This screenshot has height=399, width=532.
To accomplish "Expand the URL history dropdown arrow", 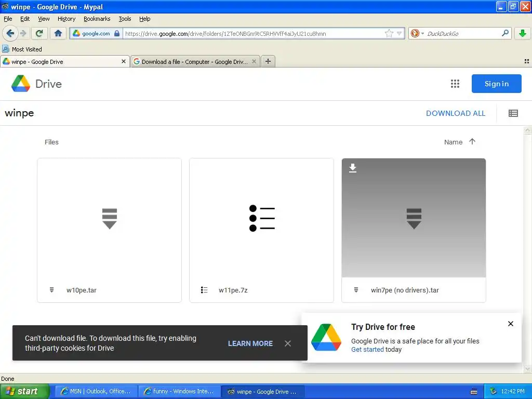I will click(400, 33).
